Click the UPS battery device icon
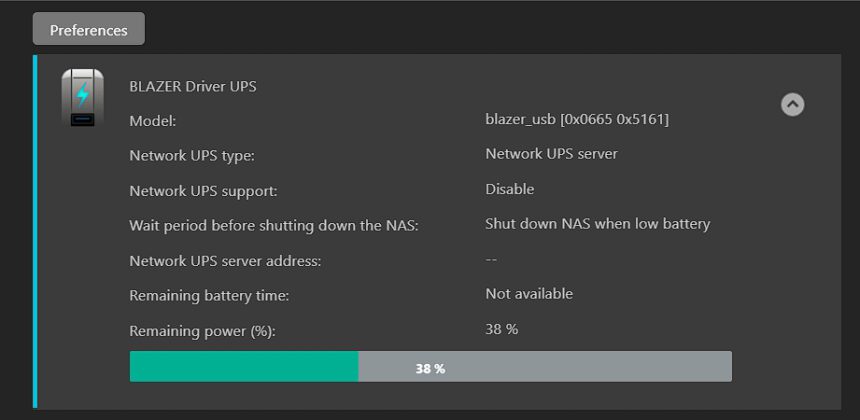 click(82, 97)
